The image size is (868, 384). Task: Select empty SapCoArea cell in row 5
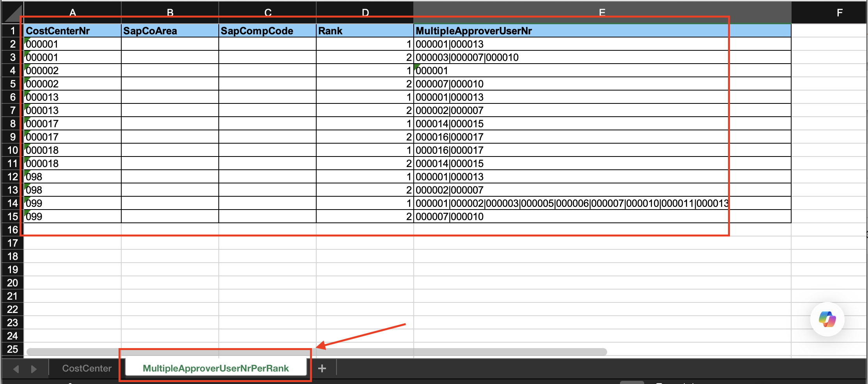(x=170, y=84)
